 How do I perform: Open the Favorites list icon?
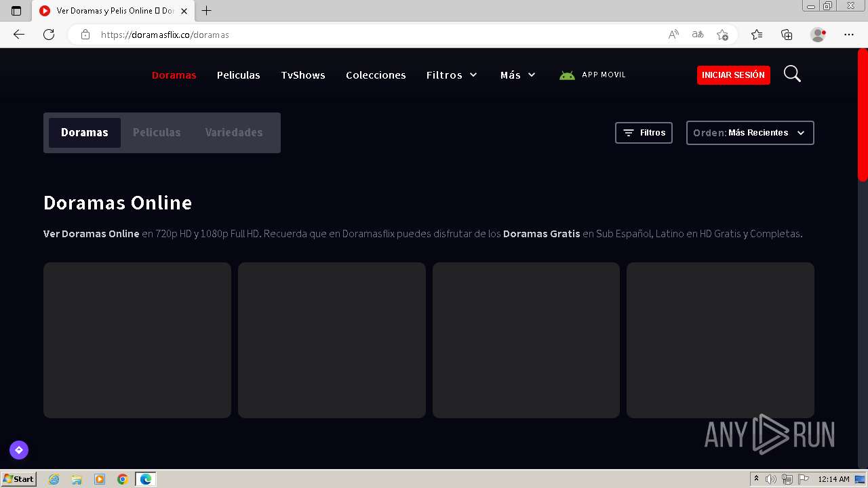pos(757,35)
